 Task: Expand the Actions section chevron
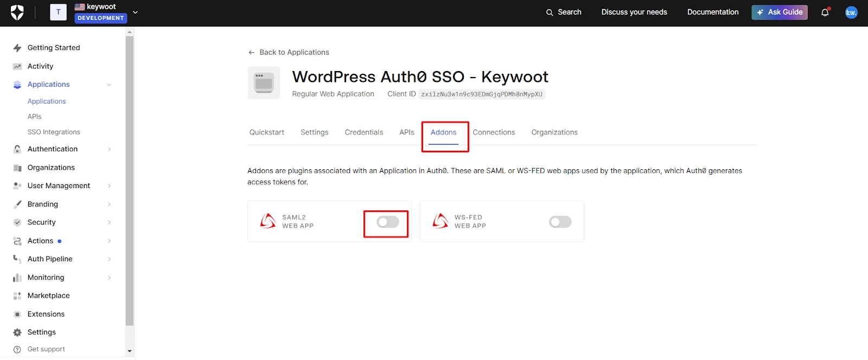(109, 241)
